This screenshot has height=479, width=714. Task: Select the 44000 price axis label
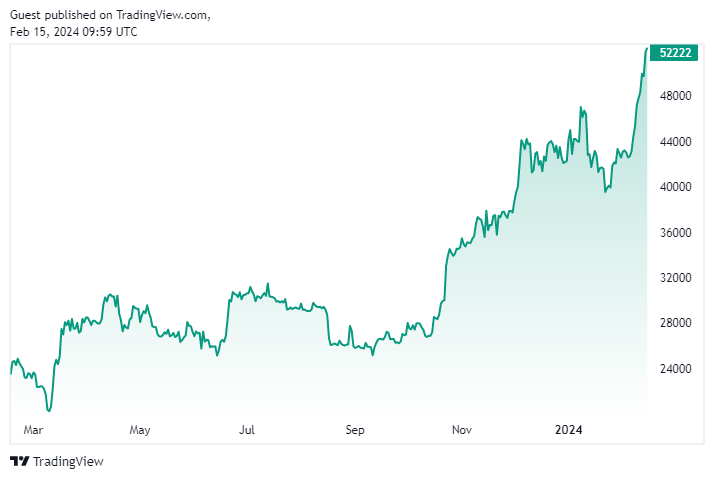click(676, 141)
